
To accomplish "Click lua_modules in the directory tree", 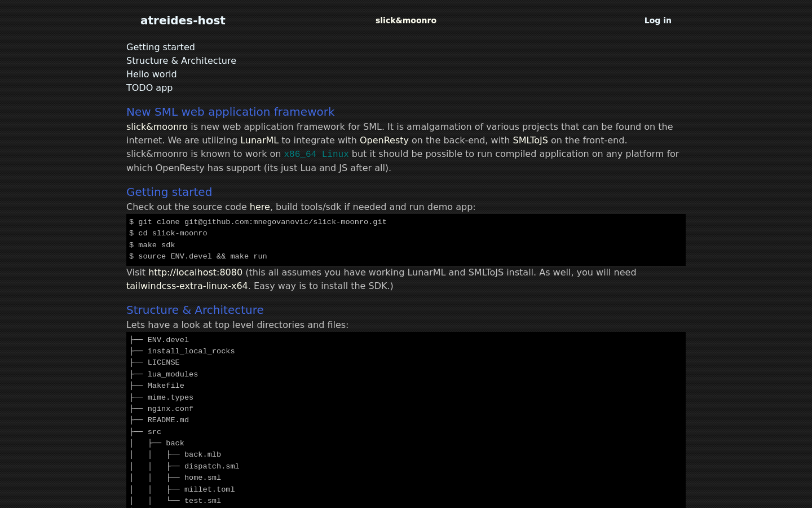I will point(173,374).
